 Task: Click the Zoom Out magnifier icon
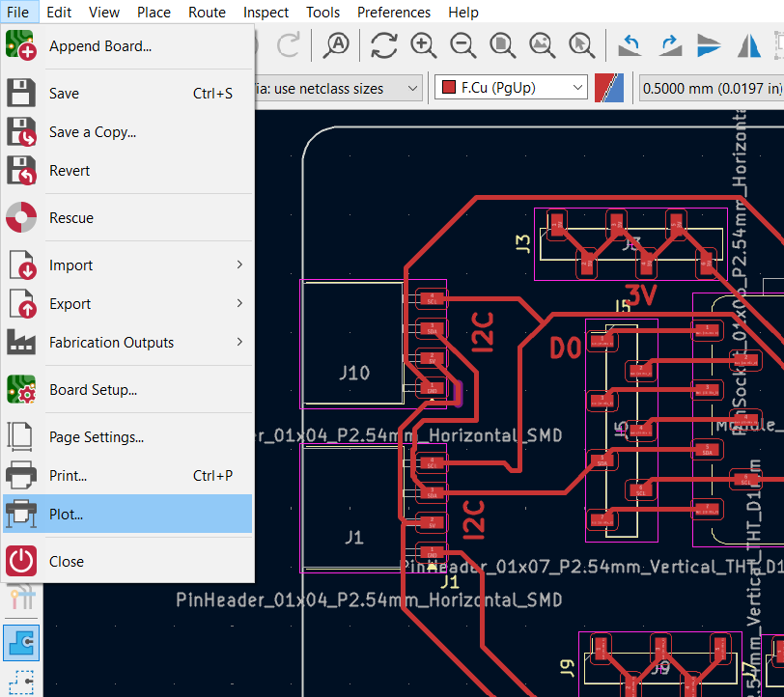[x=462, y=44]
